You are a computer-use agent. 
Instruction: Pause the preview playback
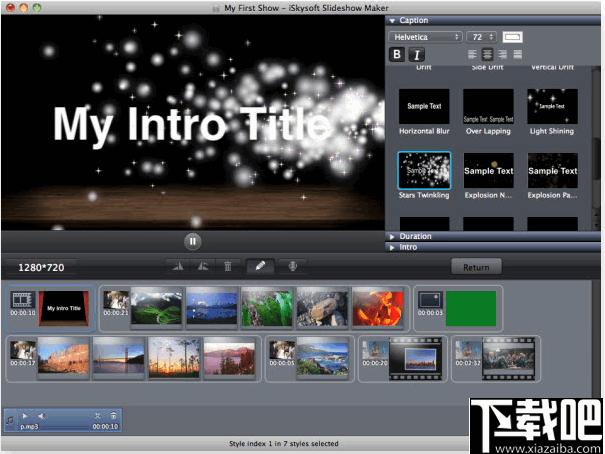tap(193, 241)
